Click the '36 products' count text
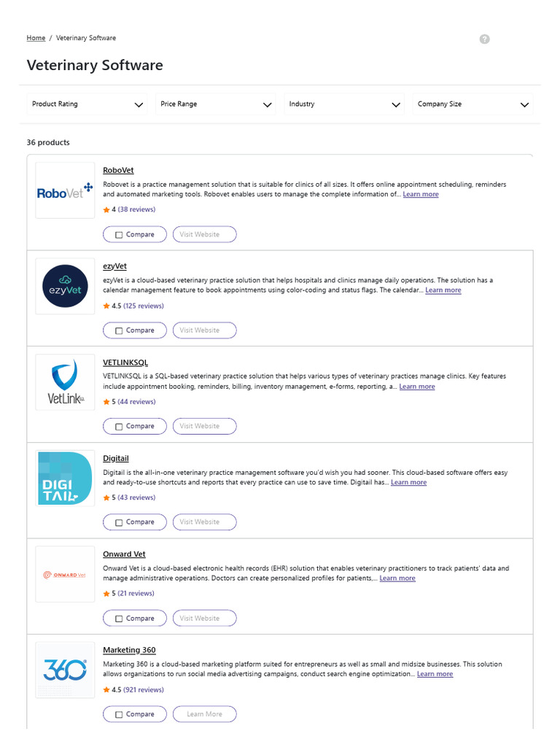The image size is (560, 747). pyautogui.click(x=48, y=142)
